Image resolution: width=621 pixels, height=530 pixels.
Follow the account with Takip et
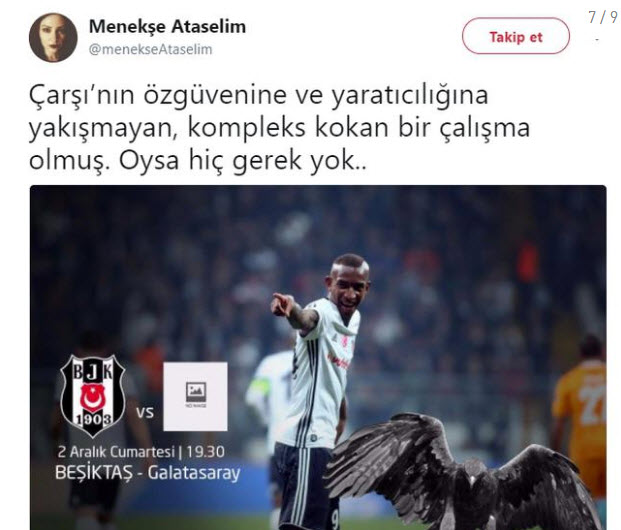[516, 36]
